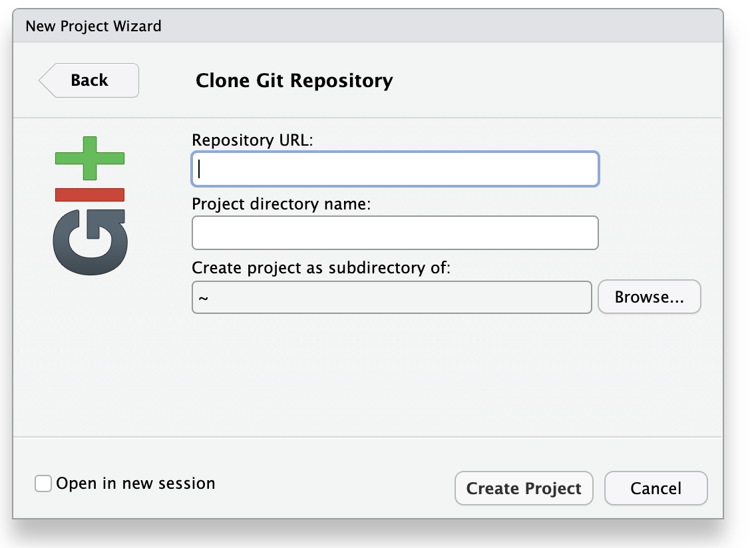This screenshot has height=548, width=756.
Task: Focus the Repository URL text field
Action: tap(395, 170)
